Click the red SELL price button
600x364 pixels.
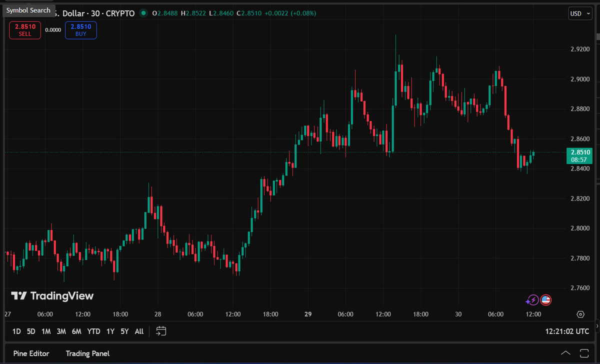[25, 30]
